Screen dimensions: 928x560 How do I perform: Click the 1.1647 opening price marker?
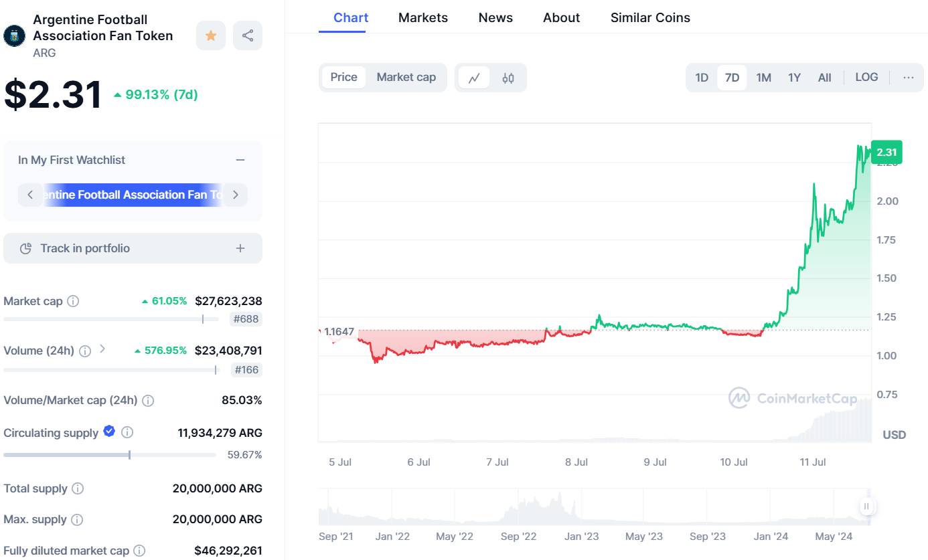coord(338,332)
